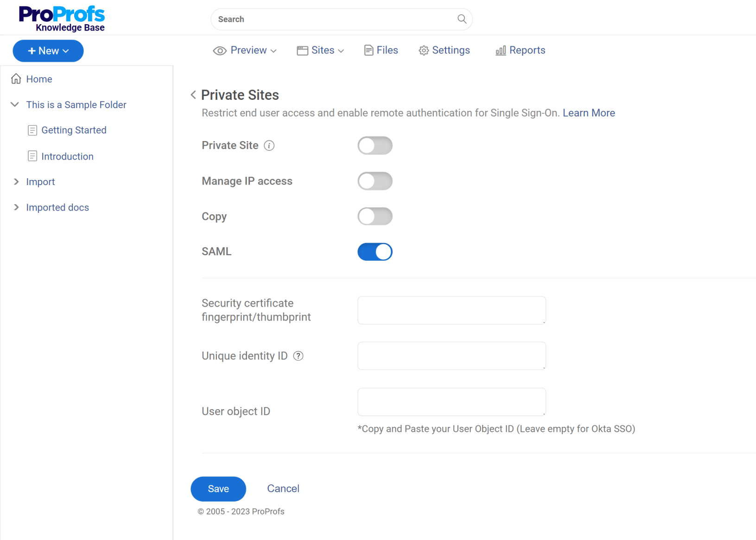Open the Reports menu
This screenshot has width=756, height=540.
(x=520, y=51)
